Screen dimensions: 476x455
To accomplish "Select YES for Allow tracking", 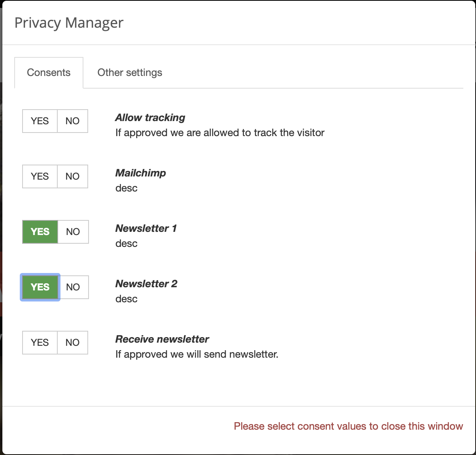I will [40, 121].
